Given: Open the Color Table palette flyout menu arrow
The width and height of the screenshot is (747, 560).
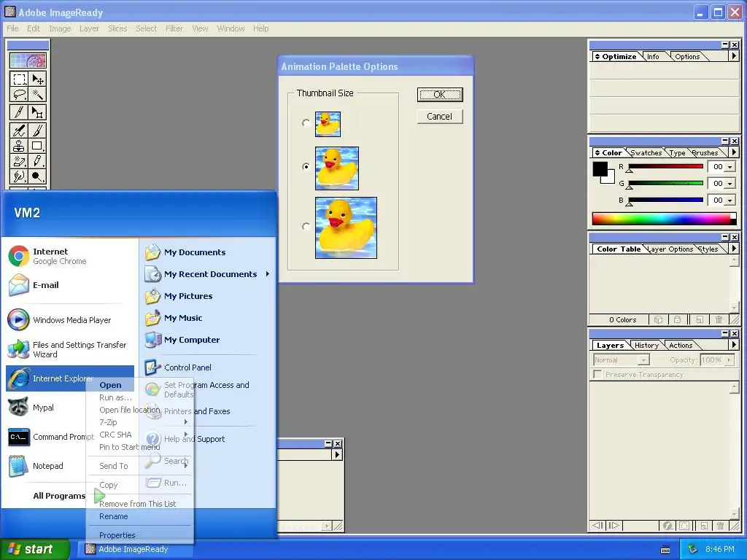Looking at the screenshot, I should point(734,249).
